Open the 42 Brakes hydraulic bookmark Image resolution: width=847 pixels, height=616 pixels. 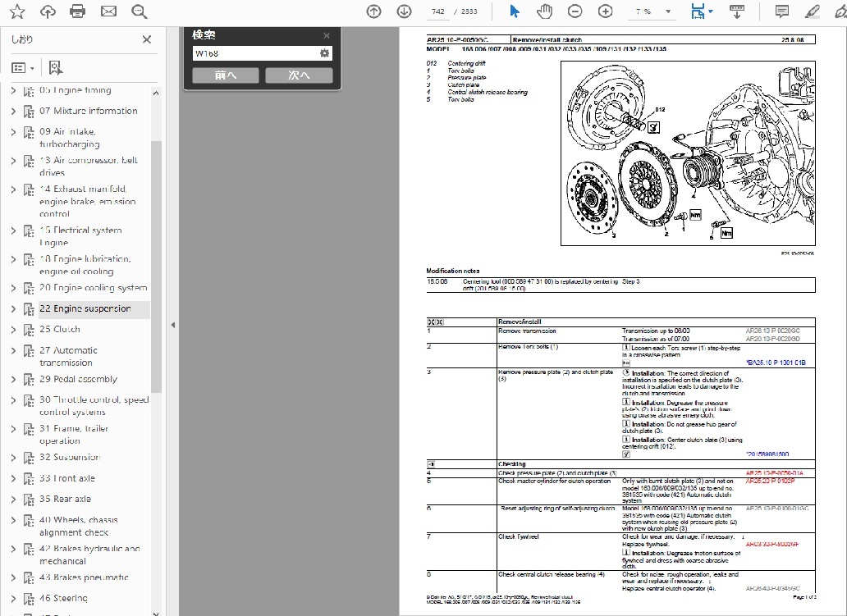point(89,554)
